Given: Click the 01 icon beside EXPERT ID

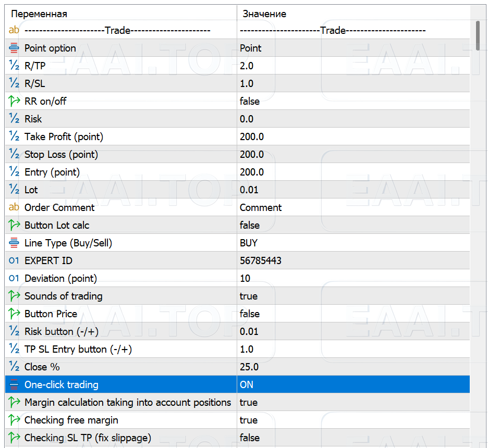Looking at the screenshot, I should click(x=14, y=261).
